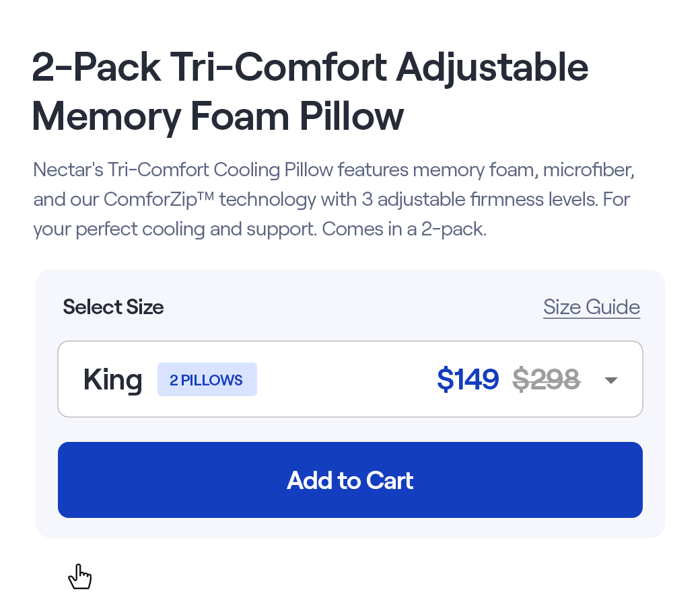Select the King size option

click(x=112, y=379)
